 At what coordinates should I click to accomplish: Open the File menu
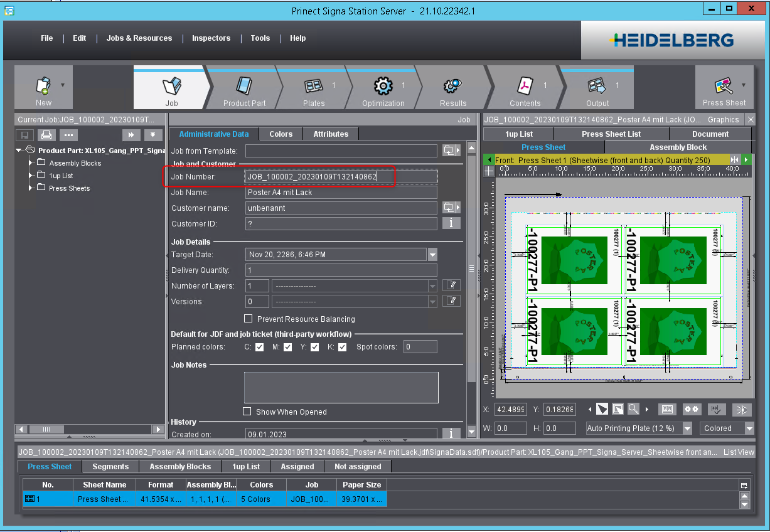click(x=47, y=38)
